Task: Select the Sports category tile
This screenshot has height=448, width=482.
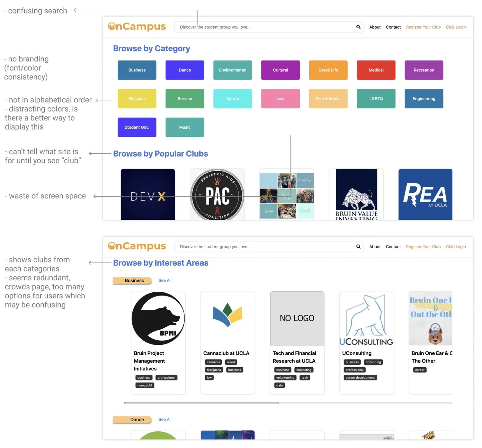Action: pos(233,99)
